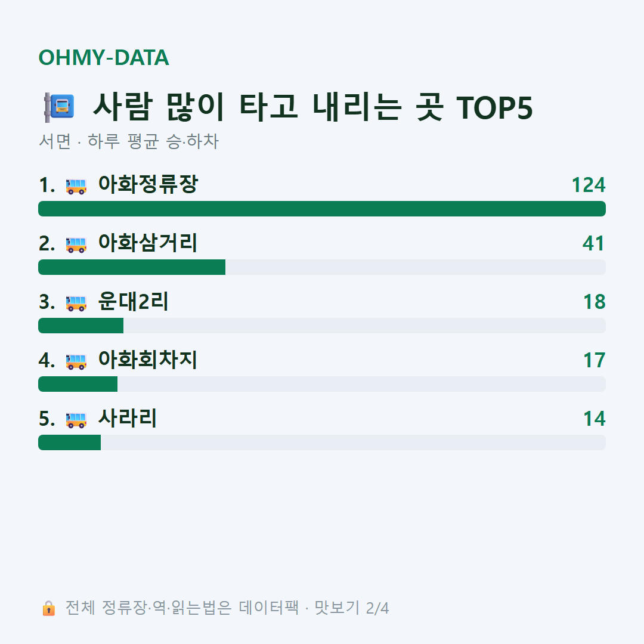The width and height of the screenshot is (644, 644).
Task: Select the 운대2리 stop name
Action: tap(133, 301)
